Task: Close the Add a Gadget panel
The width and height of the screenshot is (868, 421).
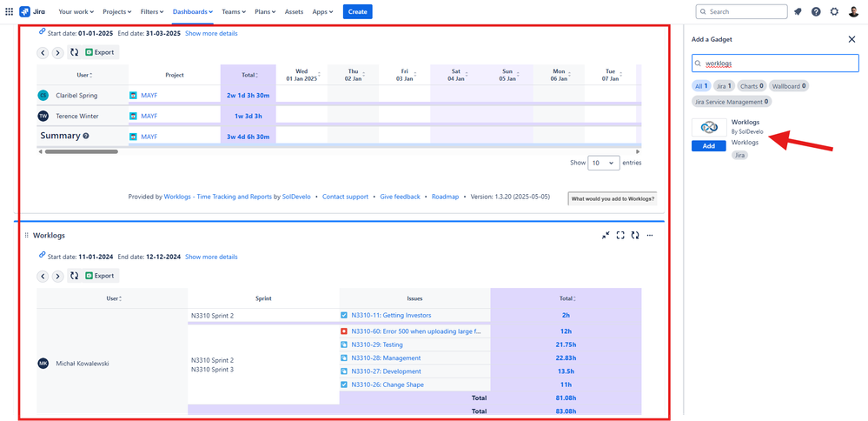Action: [x=852, y=39]
